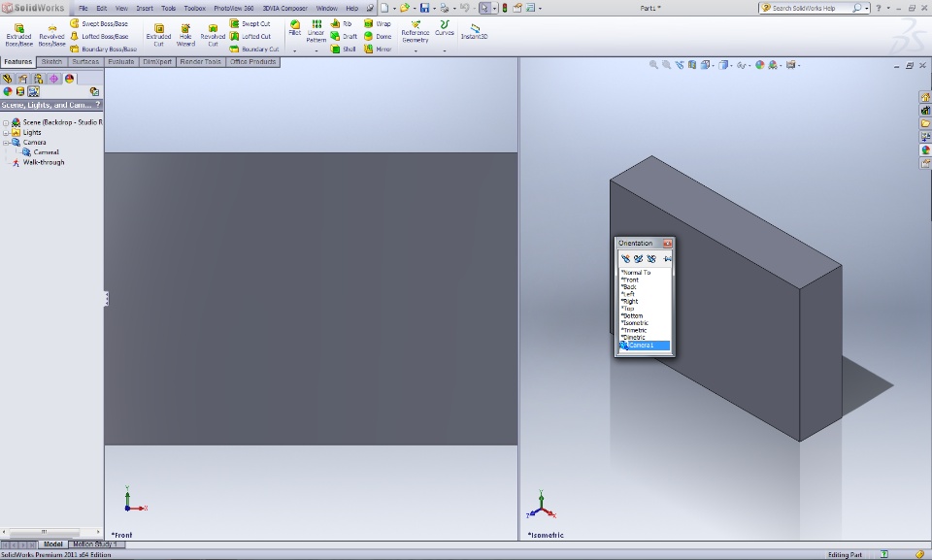The width and height of the screenshot is (932, 560).
Task: Choose *Isometric in the Orientation list
Action: 635,323
